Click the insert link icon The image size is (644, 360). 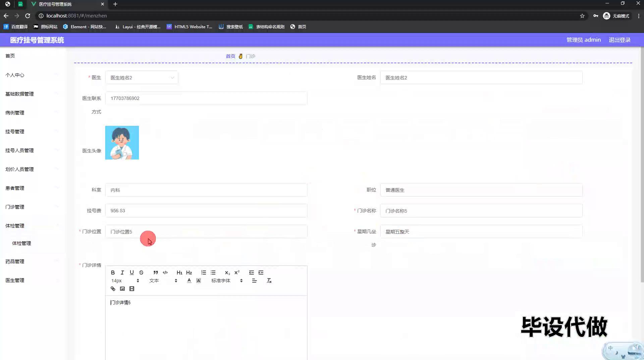point(113,289)
